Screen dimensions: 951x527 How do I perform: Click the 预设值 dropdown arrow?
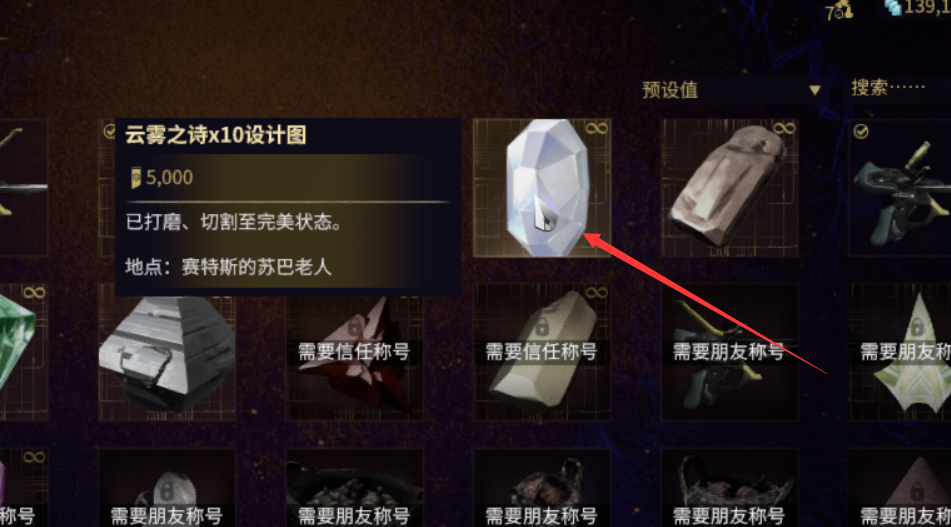pos(815,91)
